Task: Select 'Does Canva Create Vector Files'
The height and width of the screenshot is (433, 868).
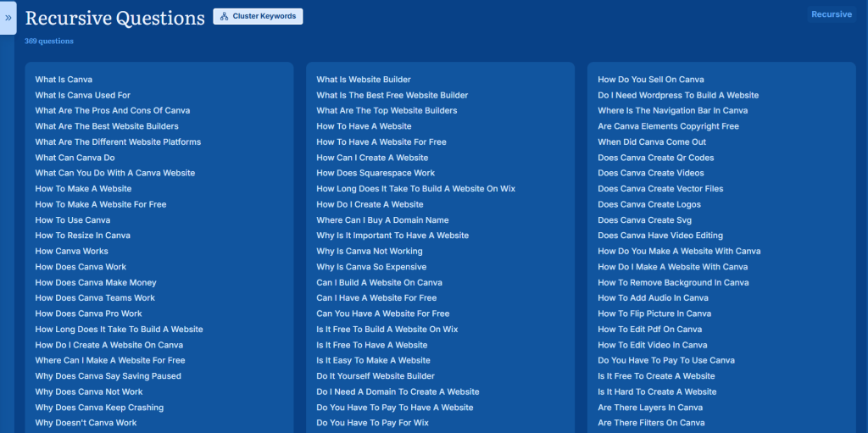Action: [660, 189]
